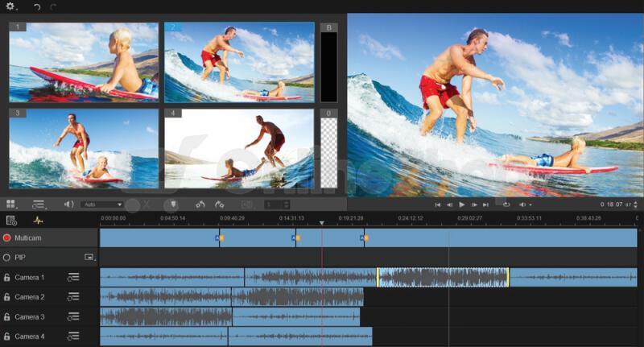Jump to the start of the preview
Viewport: 644px width, 347px height.
coord(437,204)
